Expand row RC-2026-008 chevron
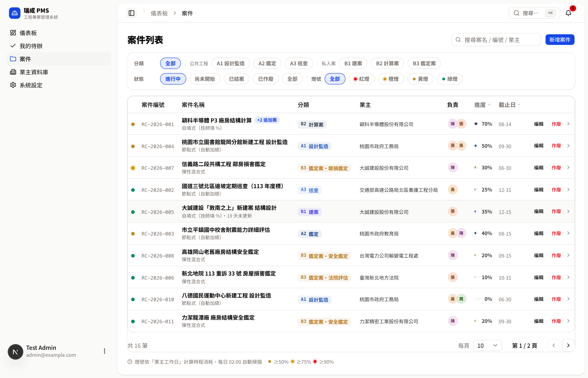This screenshot has width=588, height=378. pos(568,256)
